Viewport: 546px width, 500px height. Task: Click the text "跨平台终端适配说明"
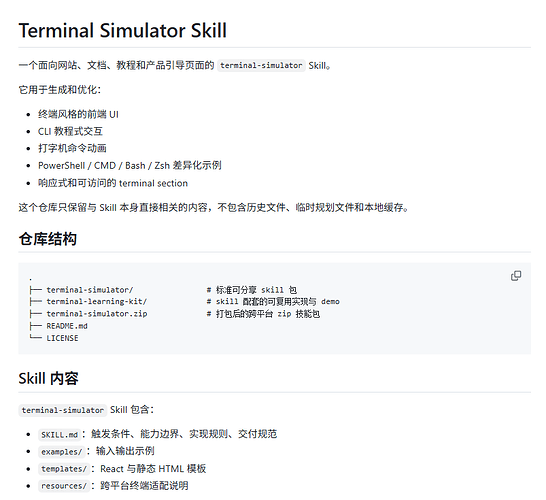(144, 486)
